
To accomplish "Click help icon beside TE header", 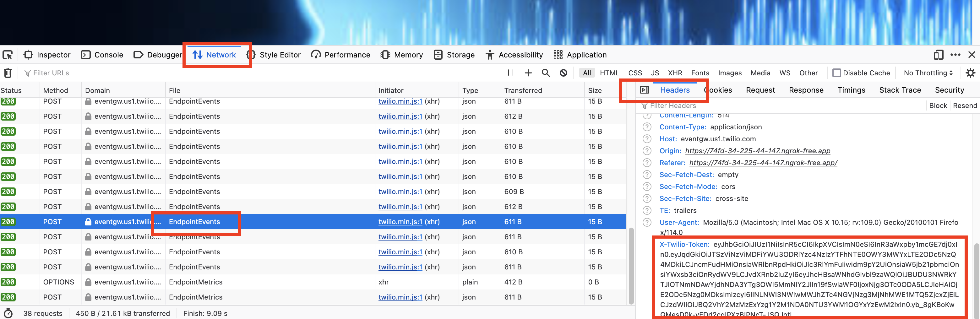I will 647,211.
